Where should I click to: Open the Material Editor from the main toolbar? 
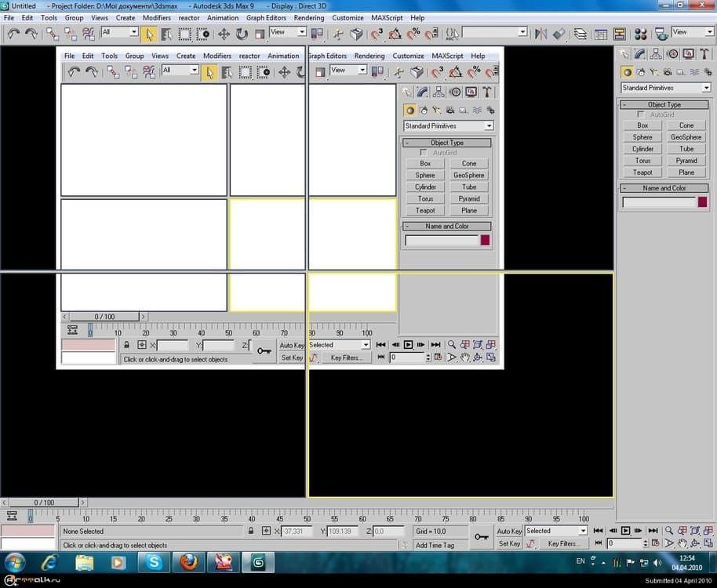641,34
